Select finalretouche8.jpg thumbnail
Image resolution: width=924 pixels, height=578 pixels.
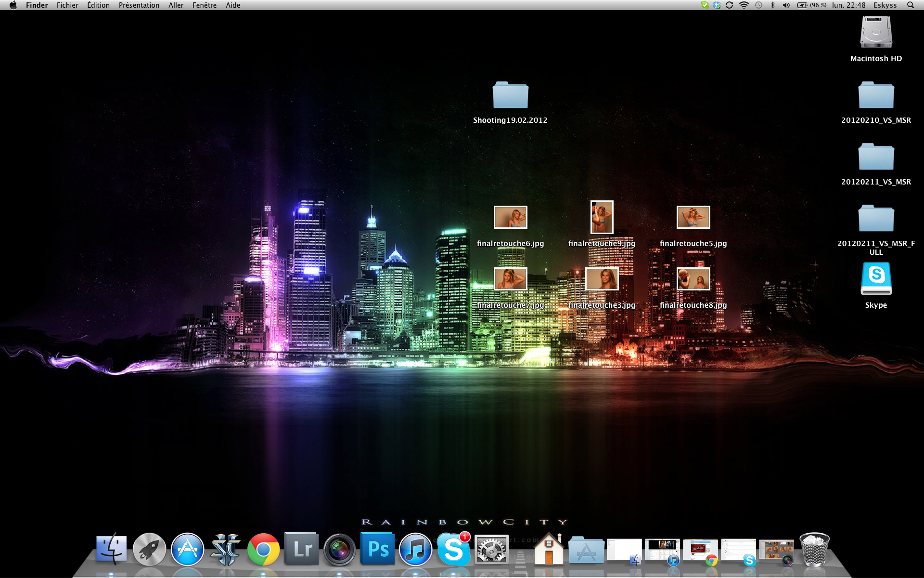pyautogui.click(x=693, y=279)
